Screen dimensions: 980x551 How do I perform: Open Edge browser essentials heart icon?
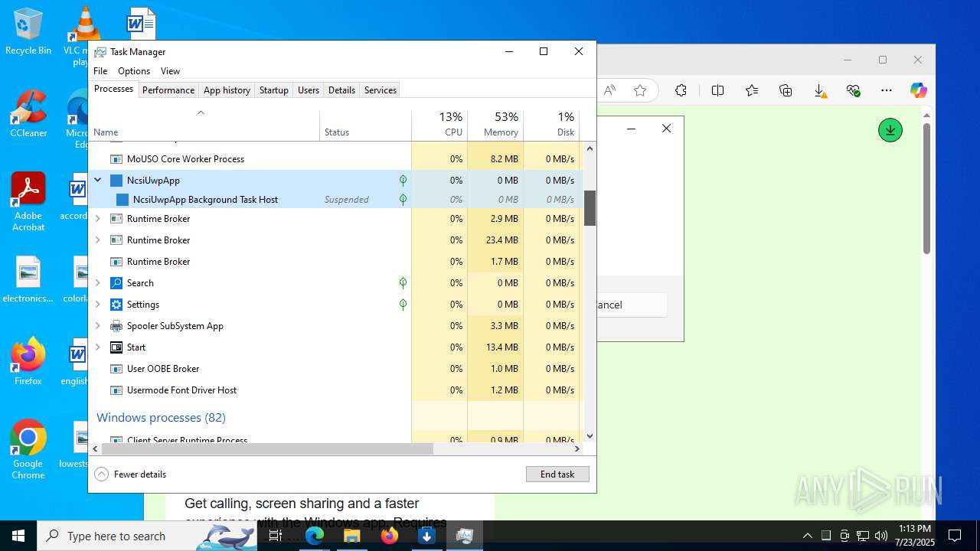[x=853, y=90]
